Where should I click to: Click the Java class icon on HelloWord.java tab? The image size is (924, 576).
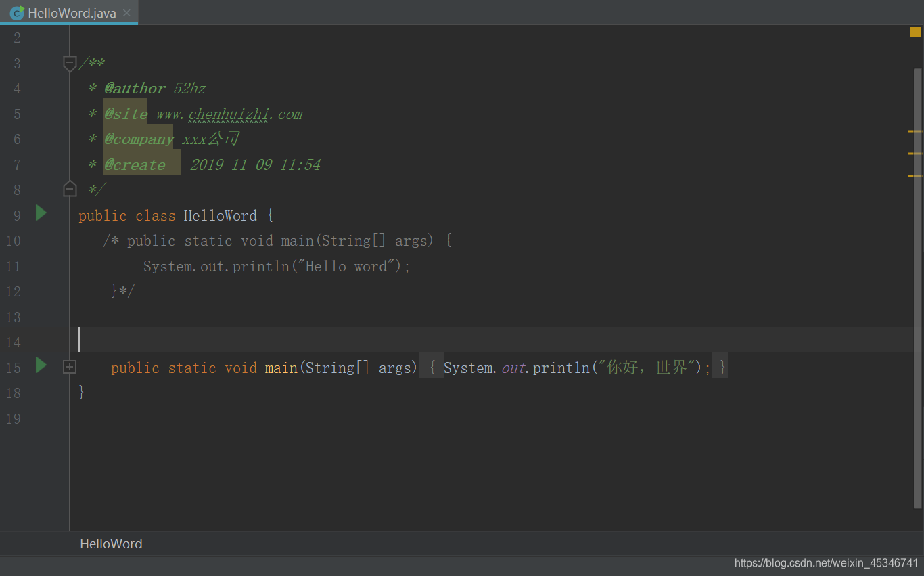click(17, 13)
